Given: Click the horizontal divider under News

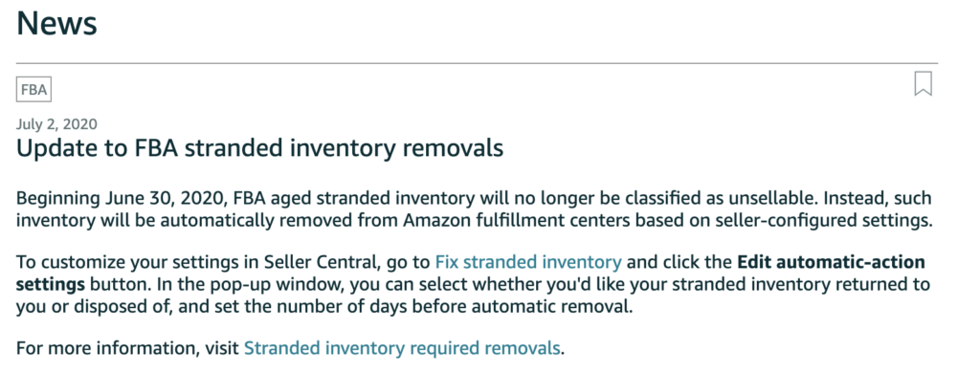Looking at the screenshot, I should coord(477,63).
